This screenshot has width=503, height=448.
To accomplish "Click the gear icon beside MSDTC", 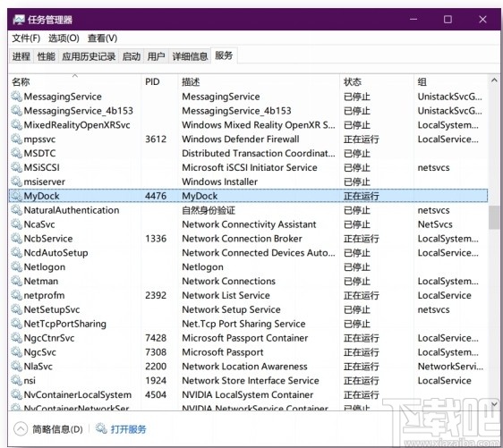I will (16, 153).
